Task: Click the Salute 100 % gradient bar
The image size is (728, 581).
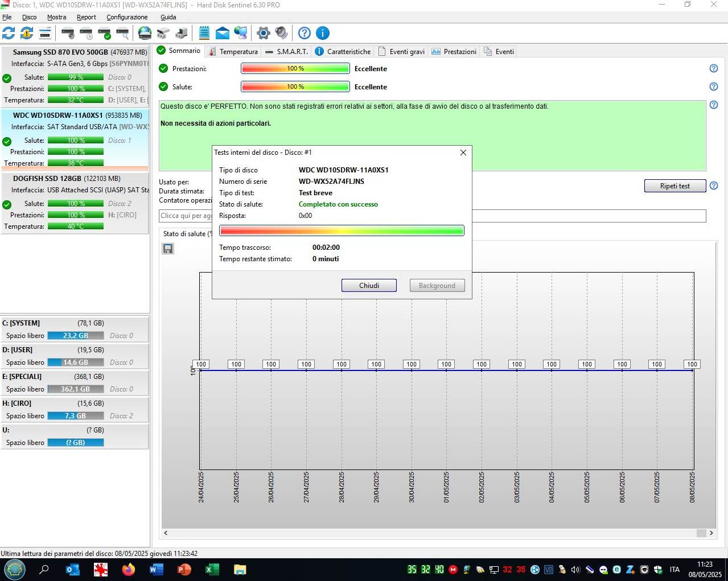Action: (x=295, y=86)
